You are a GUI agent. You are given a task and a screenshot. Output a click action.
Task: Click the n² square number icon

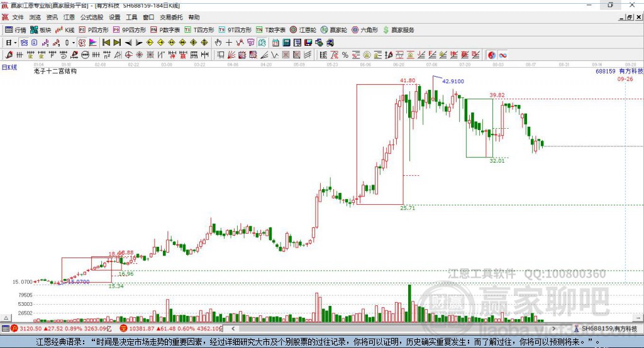107,55
